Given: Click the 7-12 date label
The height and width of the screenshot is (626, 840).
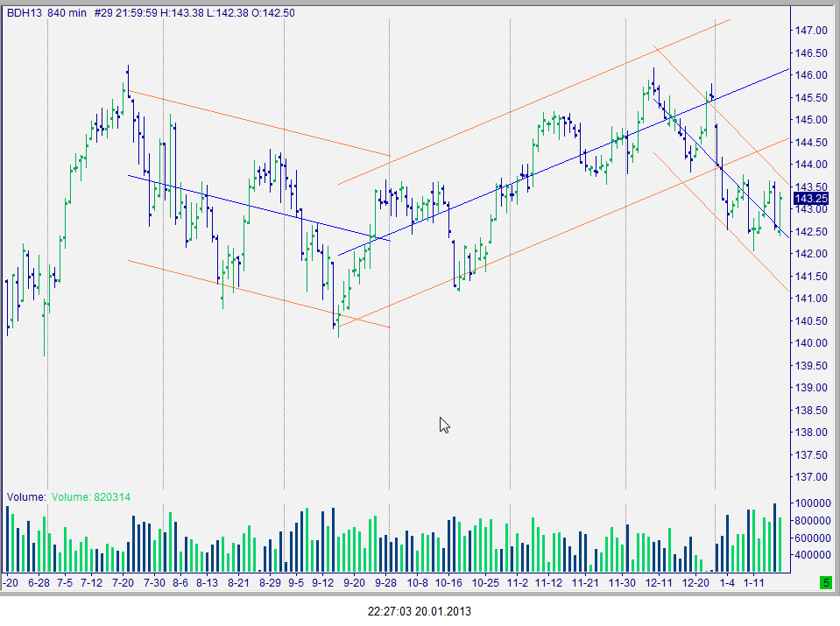Looking at the screenshot, I should (91, 582).
